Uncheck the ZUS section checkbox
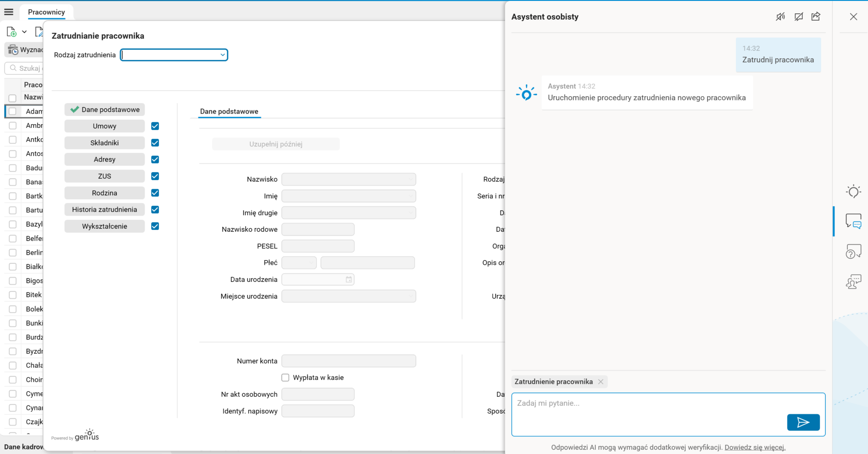 pos(155,176)
